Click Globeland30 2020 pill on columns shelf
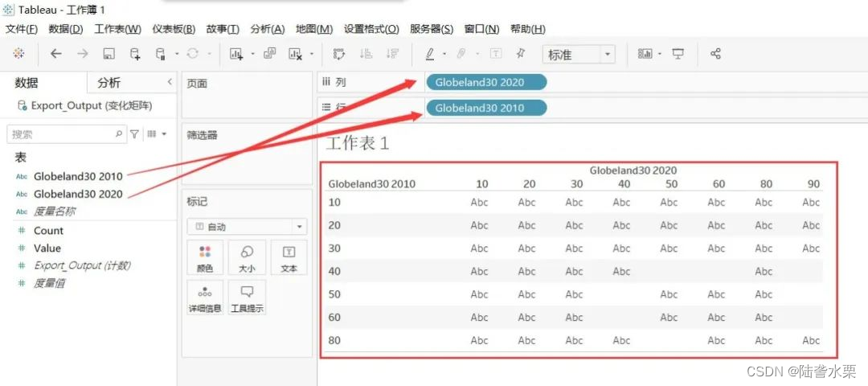Image resolution: width=868 pixels, height=386 pixels. tap(486, 83)
